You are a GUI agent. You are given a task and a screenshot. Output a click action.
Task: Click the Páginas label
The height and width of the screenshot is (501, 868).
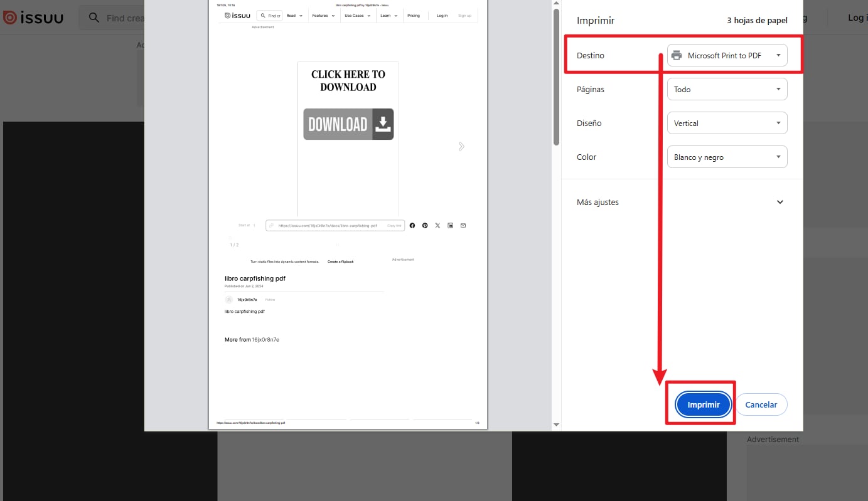pyautogui.click(x=591, y=89)
